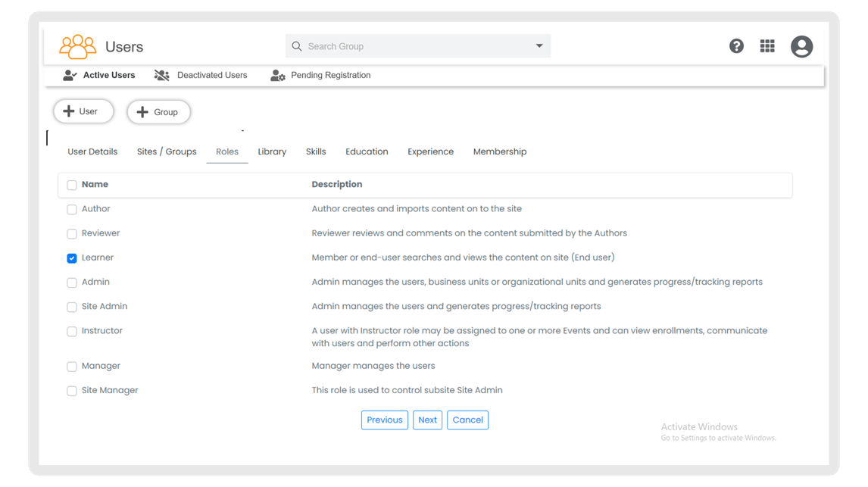Open the apps grid menu icon
Viewport: 868px width, 487px height.
pos(767,46)
